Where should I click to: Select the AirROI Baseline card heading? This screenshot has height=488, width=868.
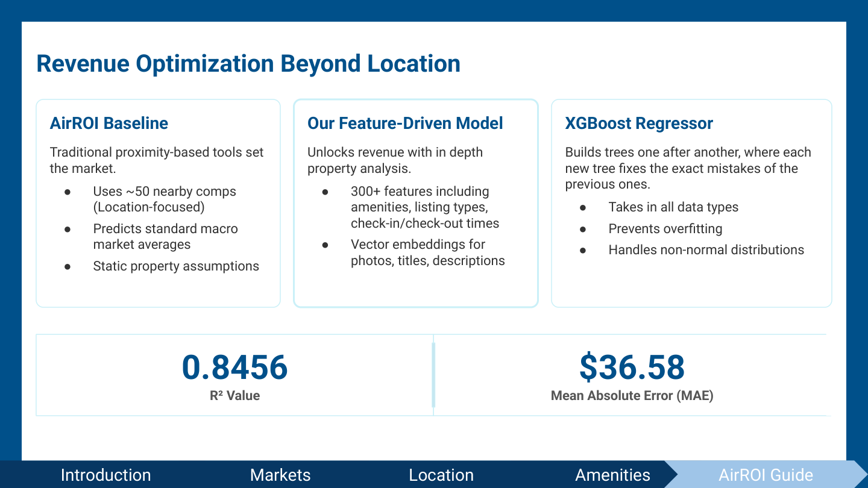click(x=109, y=124)
